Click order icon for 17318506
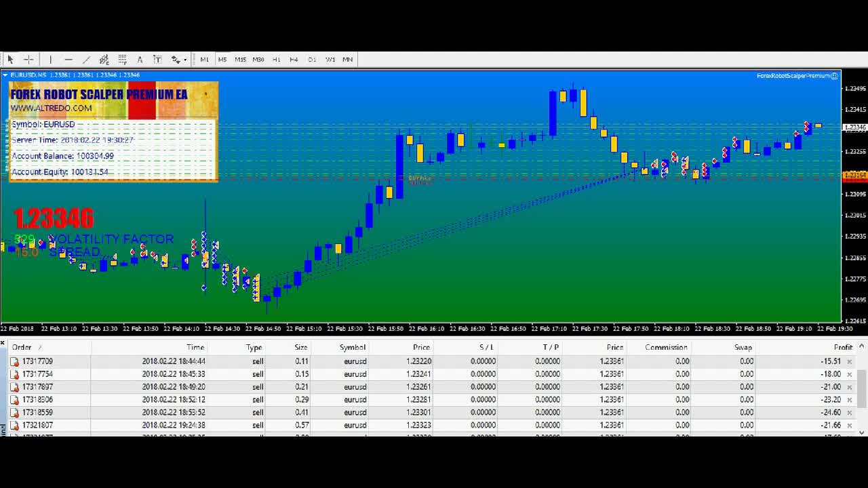 click(x=14, y=400)
